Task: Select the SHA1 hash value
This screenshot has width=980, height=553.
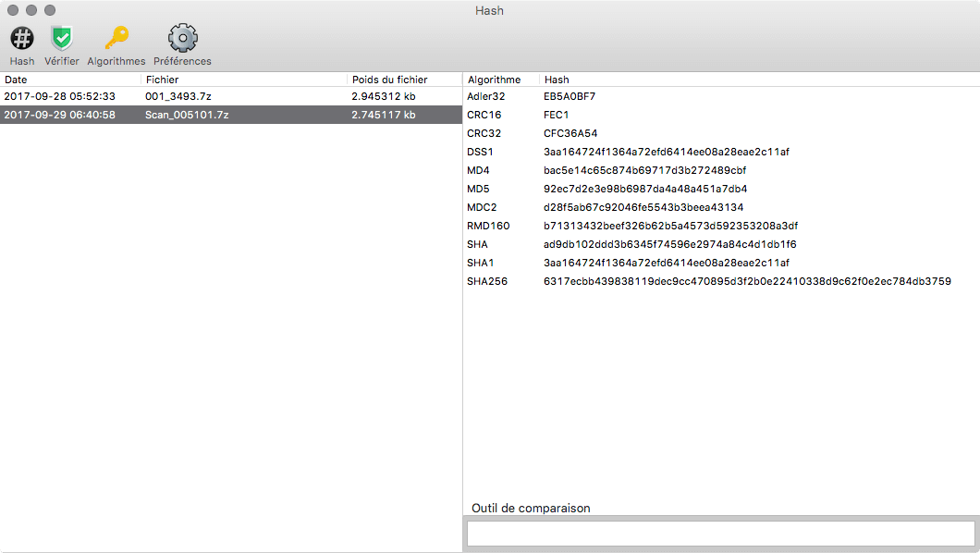Action: (x=667, y=263)
